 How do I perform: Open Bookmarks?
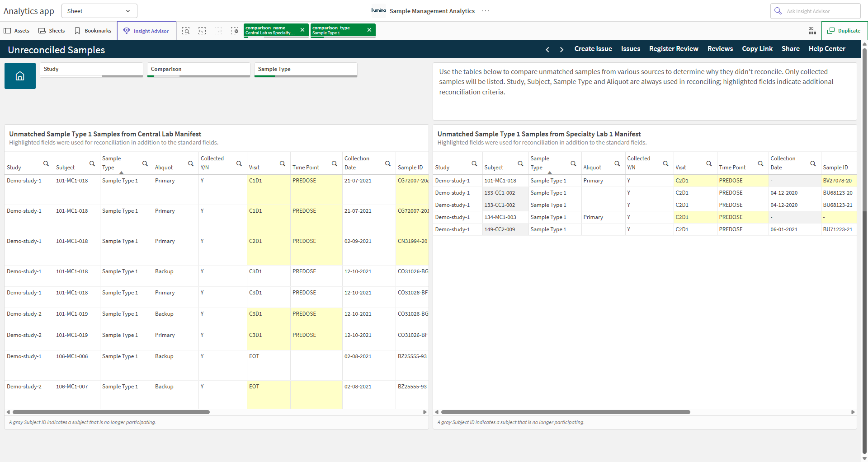click(93, 31)
